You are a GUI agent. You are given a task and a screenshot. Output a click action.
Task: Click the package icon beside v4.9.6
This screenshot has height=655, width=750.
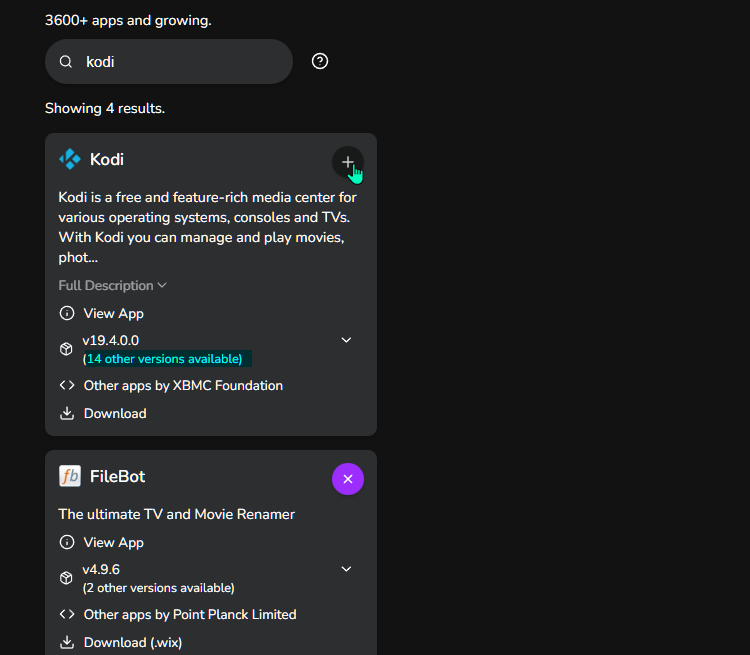(66, 578)
